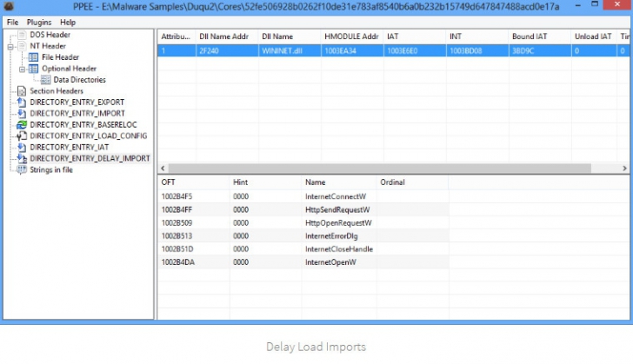This screenshot has height=364, width=633.
Task: Click the DIRECTORY_ENTRY_IAT icon
Action: (22, 148)
